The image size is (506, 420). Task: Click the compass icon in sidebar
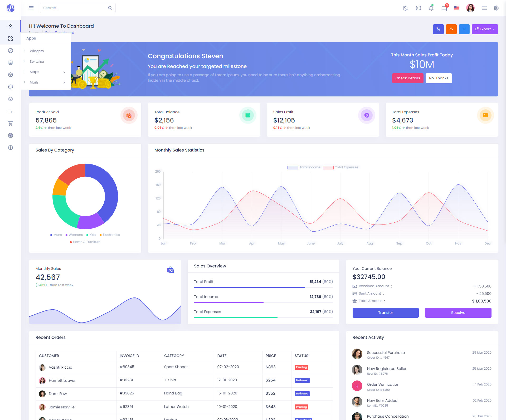click(x=11, y=51)
